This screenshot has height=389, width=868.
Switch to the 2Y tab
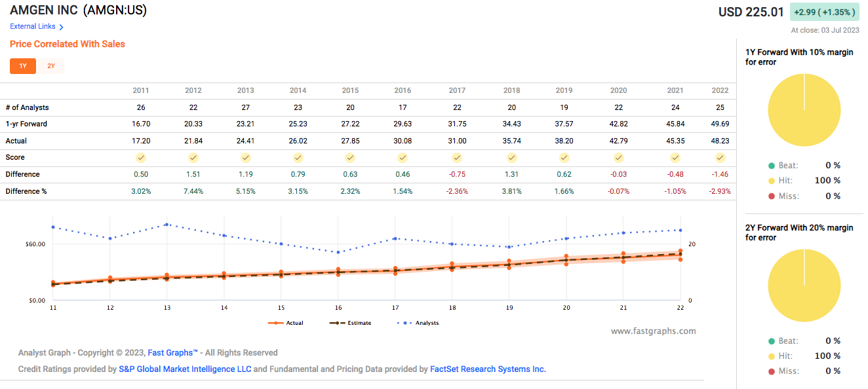click(52, 66)
